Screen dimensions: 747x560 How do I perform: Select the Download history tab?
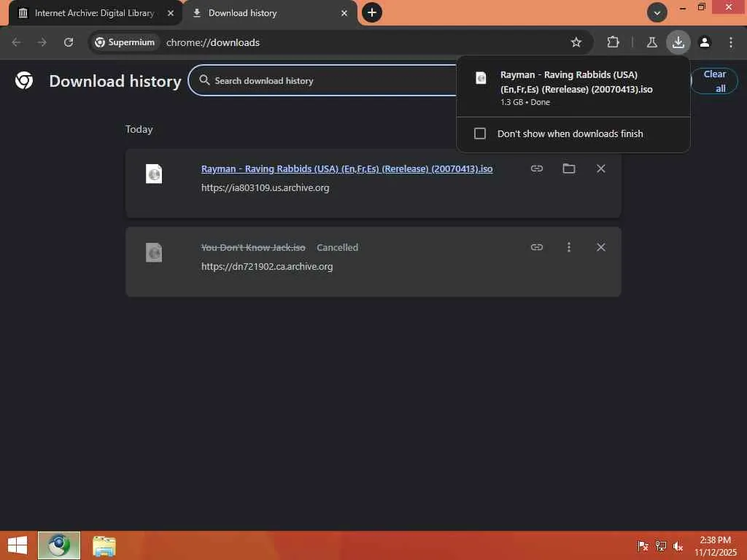[270, 13]
